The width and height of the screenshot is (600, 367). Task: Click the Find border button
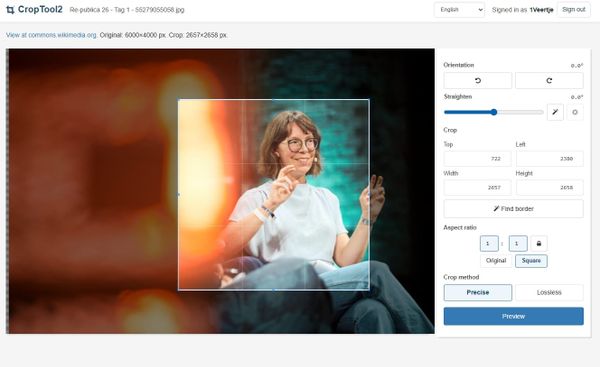(514, 209)
